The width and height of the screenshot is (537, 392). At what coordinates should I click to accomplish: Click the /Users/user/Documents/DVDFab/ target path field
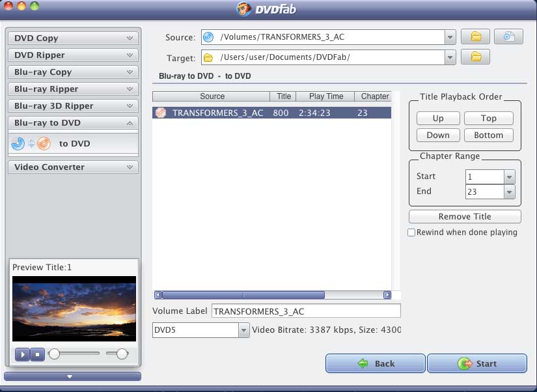pos(323,57)
